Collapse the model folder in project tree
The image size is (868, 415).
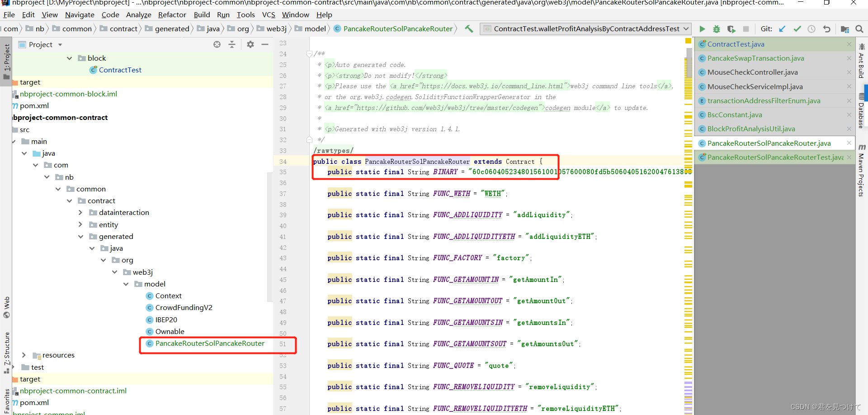(x=126, y=284)
